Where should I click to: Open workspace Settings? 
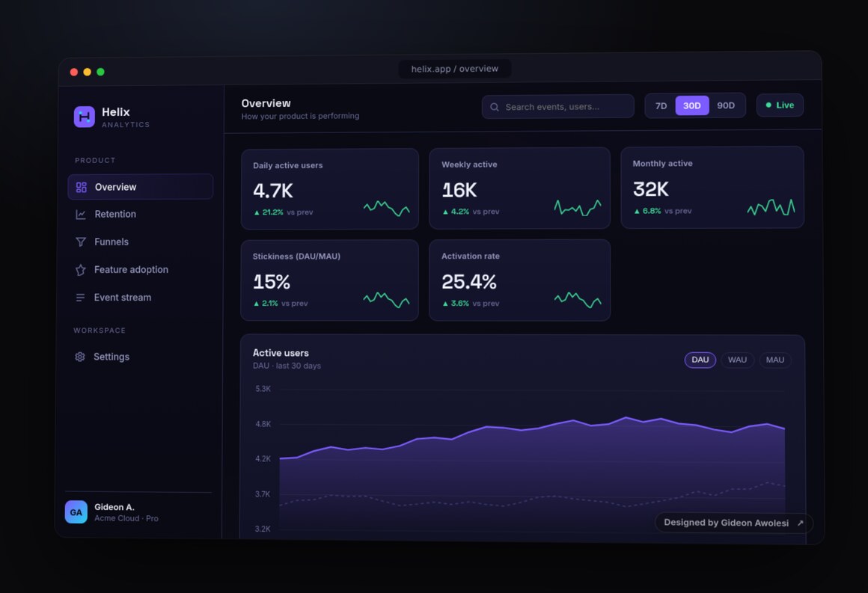click(140, 357)
